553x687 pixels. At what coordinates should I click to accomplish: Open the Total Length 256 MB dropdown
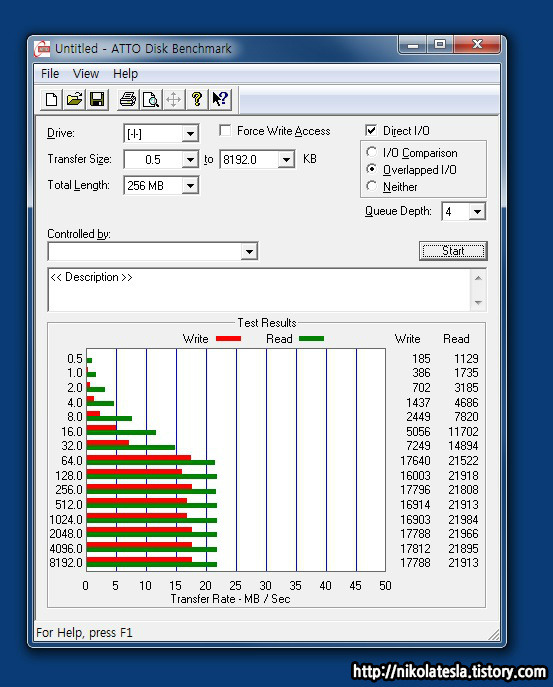click(x=190, y=186)
